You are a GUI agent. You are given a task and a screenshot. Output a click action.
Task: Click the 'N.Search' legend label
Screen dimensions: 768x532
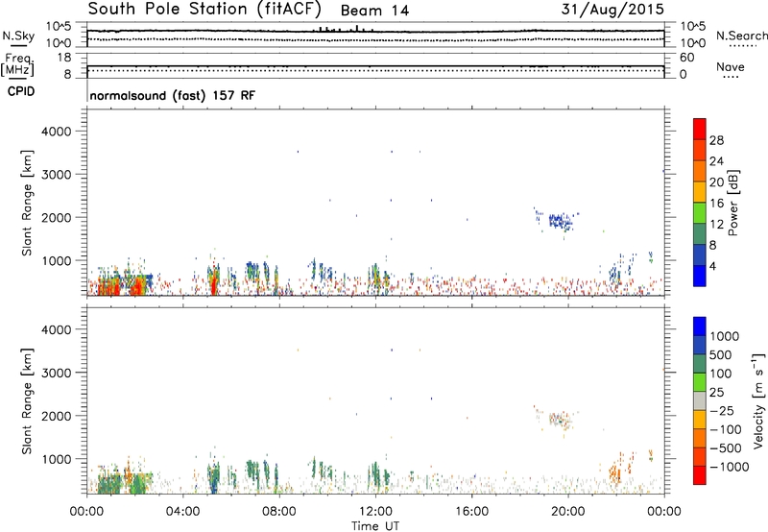741,36
